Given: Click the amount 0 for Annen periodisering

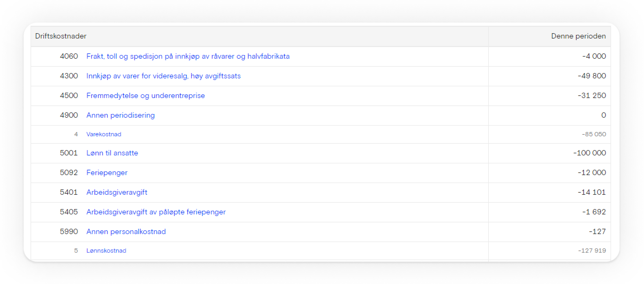Looking at the screenshot, I should coord(604,115).
